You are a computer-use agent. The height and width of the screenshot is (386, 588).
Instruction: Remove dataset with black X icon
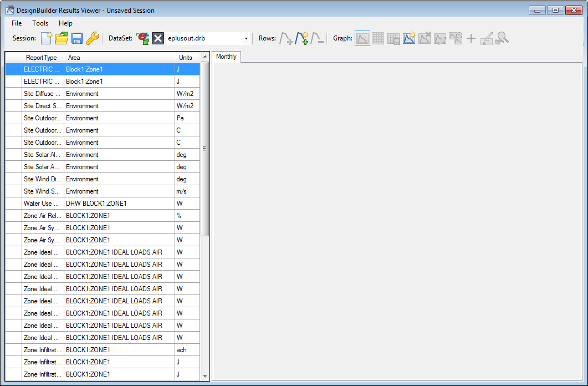point(158,38)
